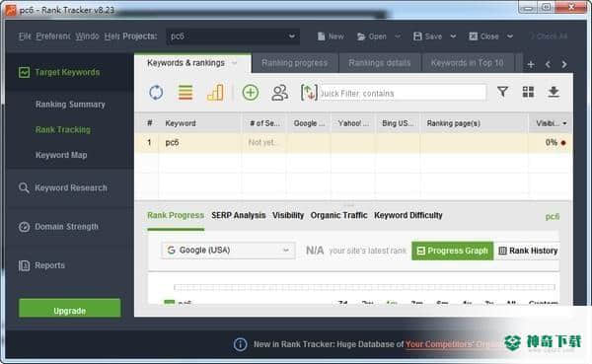
Task: Click Google column header
Action: (x=309, y=123)
